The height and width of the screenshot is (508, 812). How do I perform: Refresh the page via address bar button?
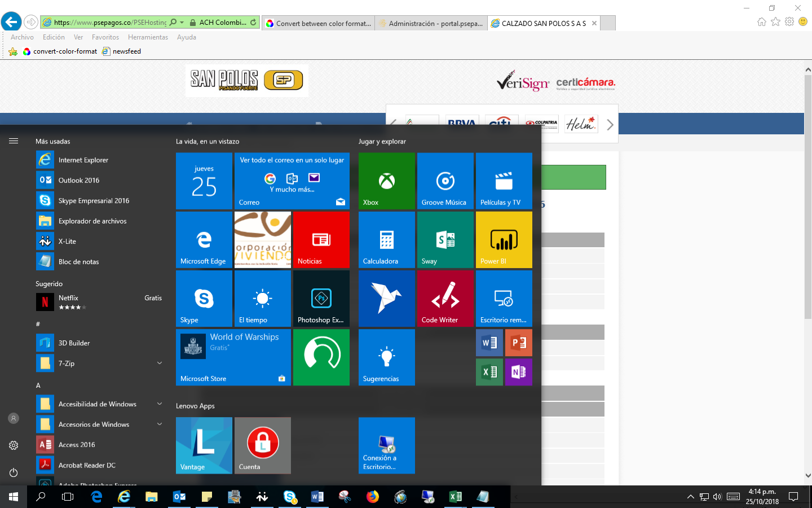coord(253,23)
